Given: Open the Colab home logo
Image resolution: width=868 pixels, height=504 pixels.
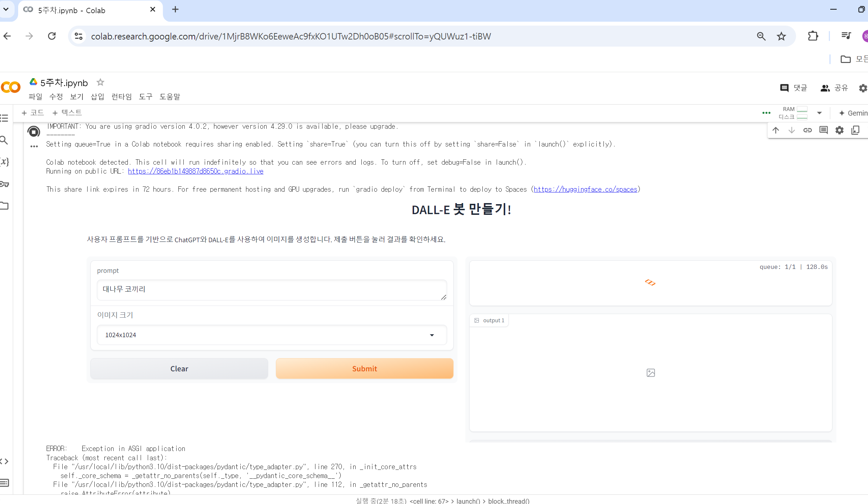Looking at the screenshot, I should click(11, 87).
